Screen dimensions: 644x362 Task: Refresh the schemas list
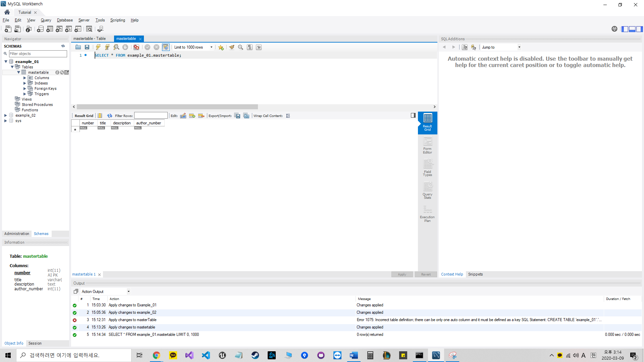pos(63,46)
